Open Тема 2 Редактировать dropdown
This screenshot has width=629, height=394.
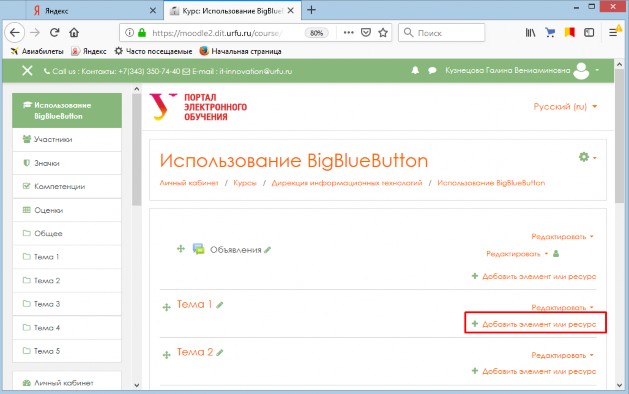tap(562, 355)
